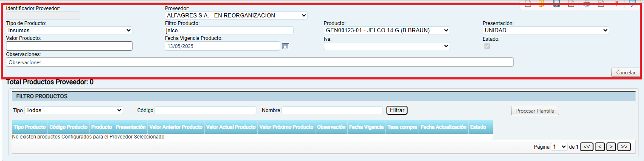This screenshot has height=161, width=644.
Task: Open the calendar picker beside Fecha Vigencia
Action: [286, 46]
